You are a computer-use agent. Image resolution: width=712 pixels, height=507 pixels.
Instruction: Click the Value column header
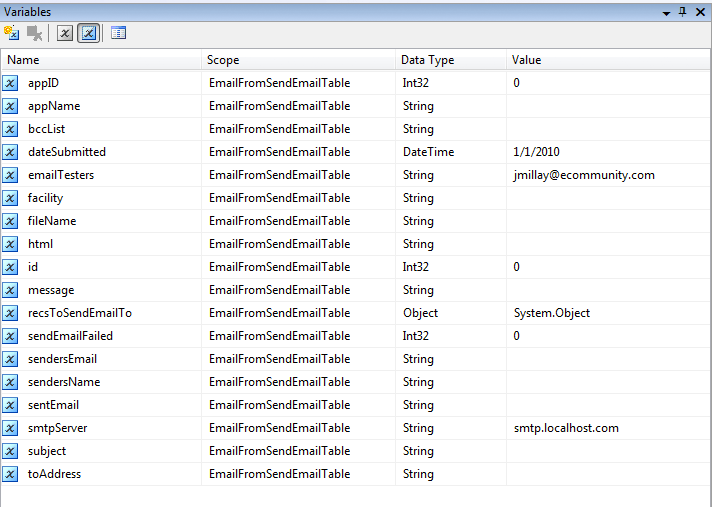608,60
